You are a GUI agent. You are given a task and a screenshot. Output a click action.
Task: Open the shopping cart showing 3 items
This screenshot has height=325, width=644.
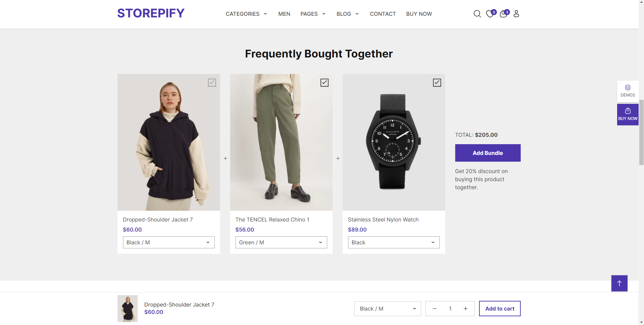[503, 14]
